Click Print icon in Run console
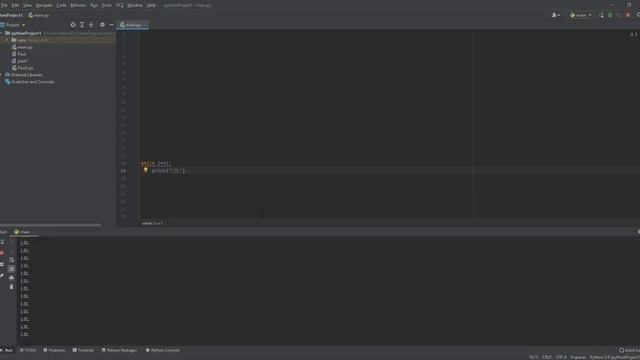This screenshot has height=360, width=640. (x=11, y=278)
